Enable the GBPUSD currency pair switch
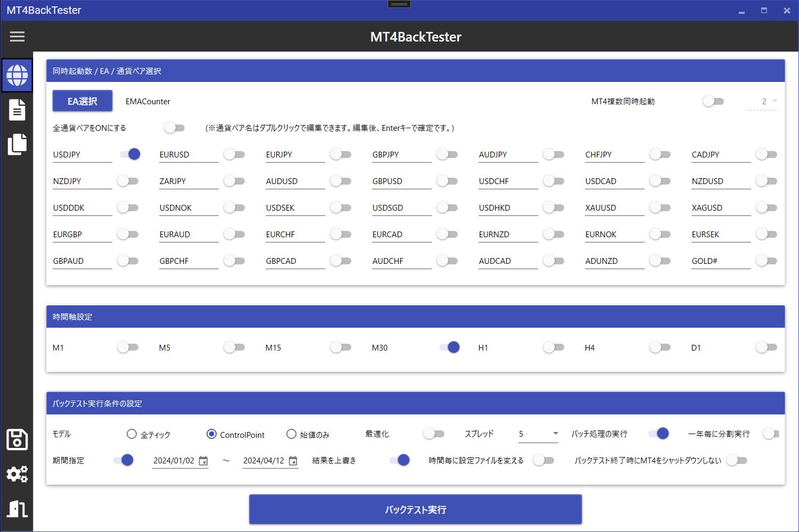The height and width of the screenshot is (532, 799). (x=447, y=181)
